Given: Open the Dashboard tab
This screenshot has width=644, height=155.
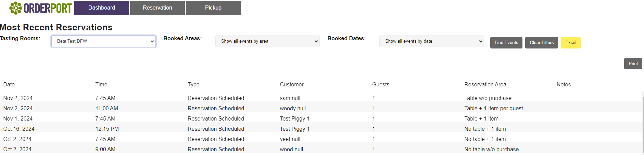Looking at the screenshot, I should coord(102,8).
